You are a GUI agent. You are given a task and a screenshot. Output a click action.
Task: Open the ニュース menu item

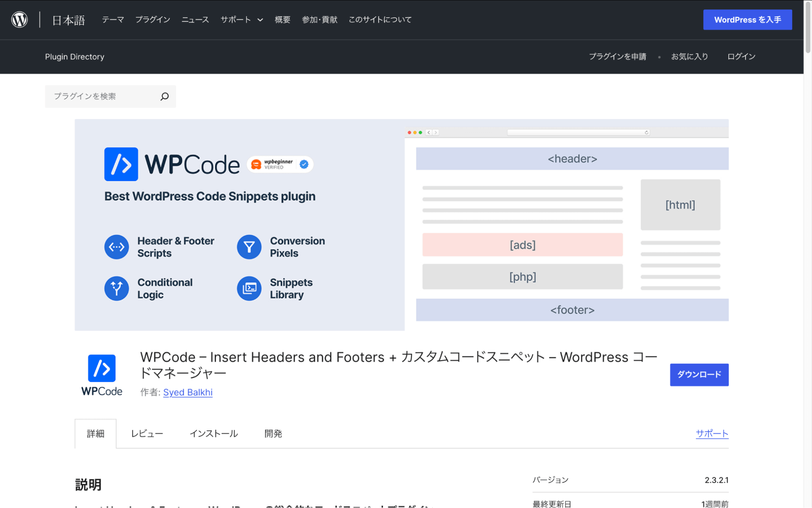(195, 19)
